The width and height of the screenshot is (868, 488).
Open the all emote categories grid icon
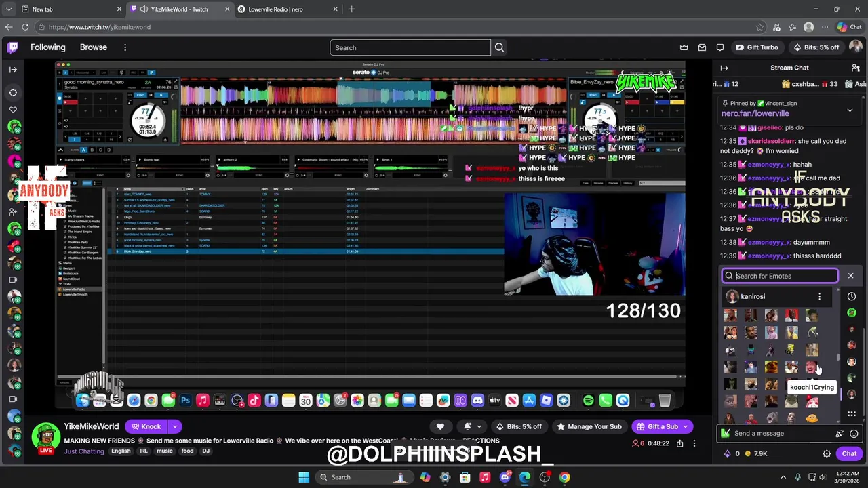852,413
